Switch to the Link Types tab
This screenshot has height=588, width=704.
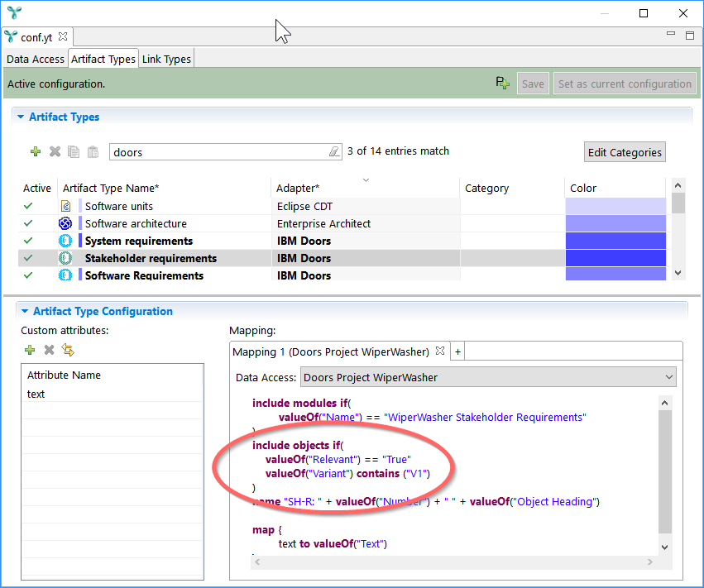point(166,59)
